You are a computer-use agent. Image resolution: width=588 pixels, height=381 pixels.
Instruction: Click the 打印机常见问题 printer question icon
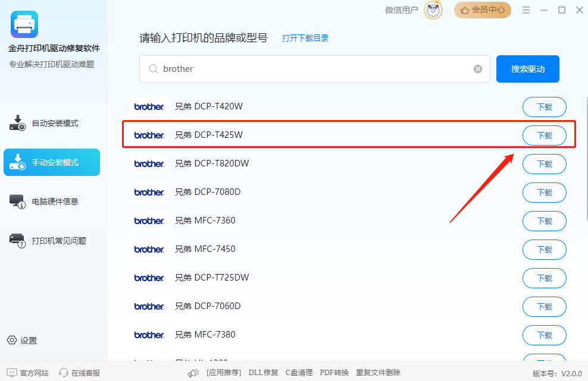point(17,241)
